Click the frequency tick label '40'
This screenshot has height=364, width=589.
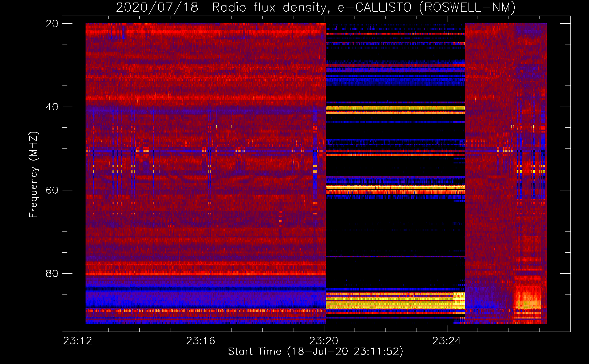point(52,107)
